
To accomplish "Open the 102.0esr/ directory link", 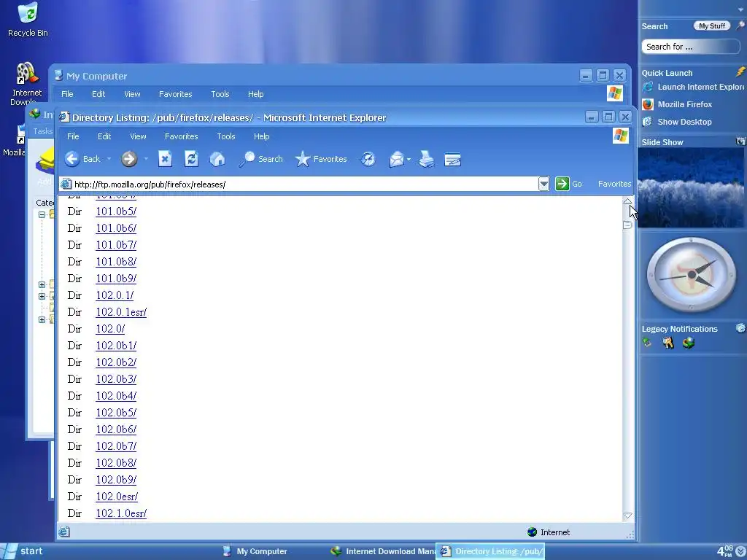I will pos(117,496).
